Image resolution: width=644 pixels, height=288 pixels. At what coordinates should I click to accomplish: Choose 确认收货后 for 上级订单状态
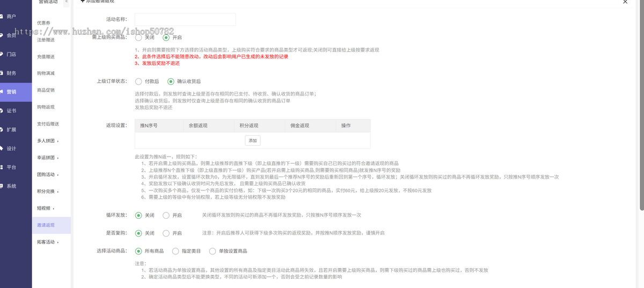[184, 82]
